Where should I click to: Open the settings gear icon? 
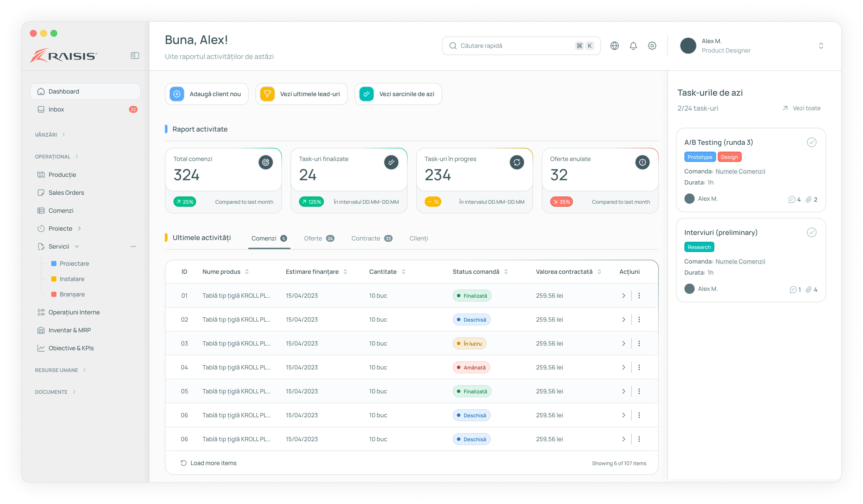point(652,46)
